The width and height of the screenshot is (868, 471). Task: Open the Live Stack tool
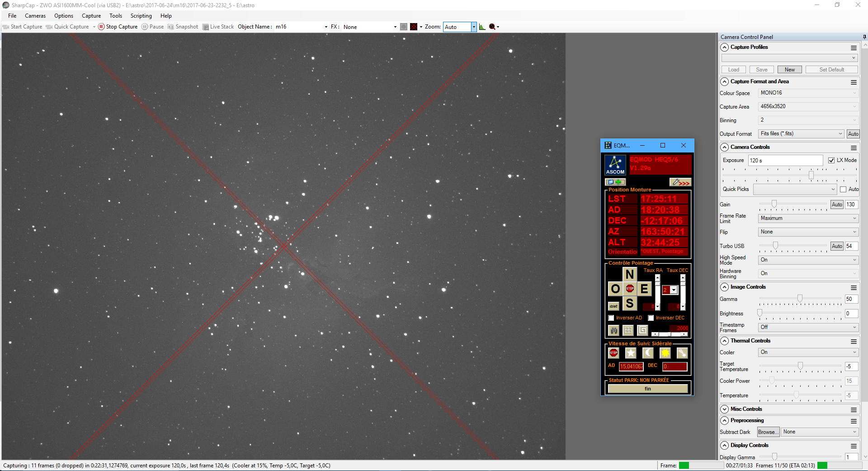click(218, 27)
